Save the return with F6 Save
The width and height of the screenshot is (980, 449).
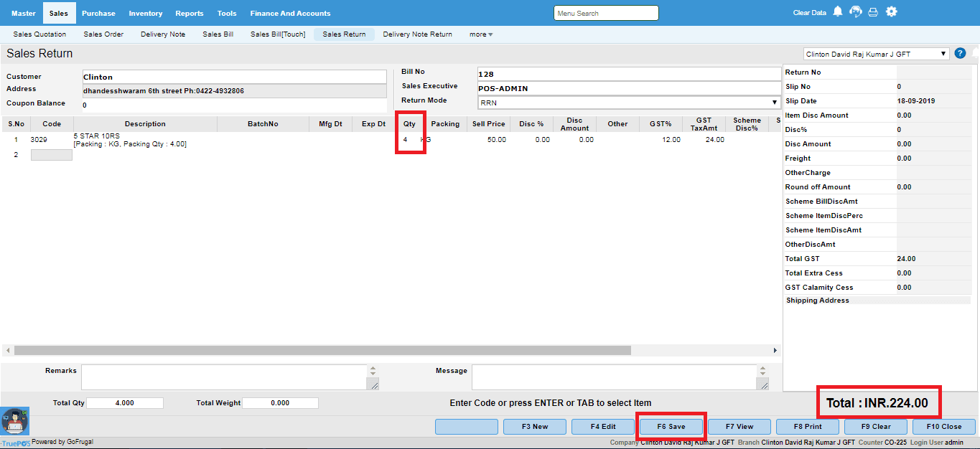[671, 427]
